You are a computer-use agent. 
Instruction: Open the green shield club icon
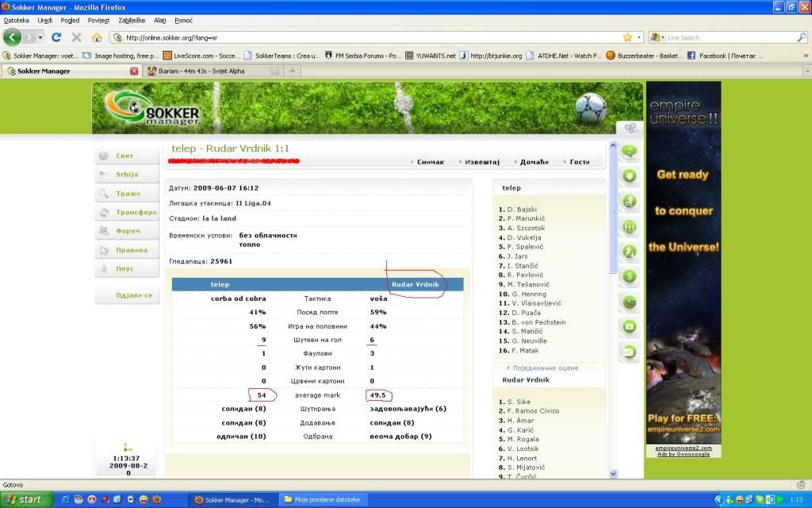click(x=629, y=176)
